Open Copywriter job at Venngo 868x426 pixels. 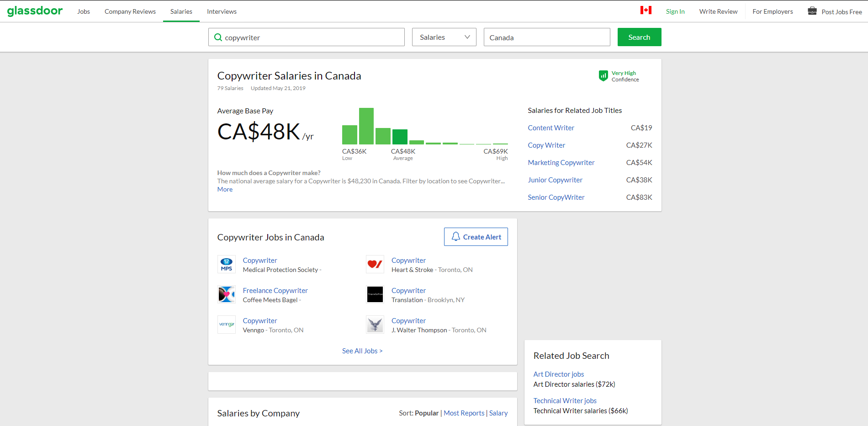click(x=260, y=321)
